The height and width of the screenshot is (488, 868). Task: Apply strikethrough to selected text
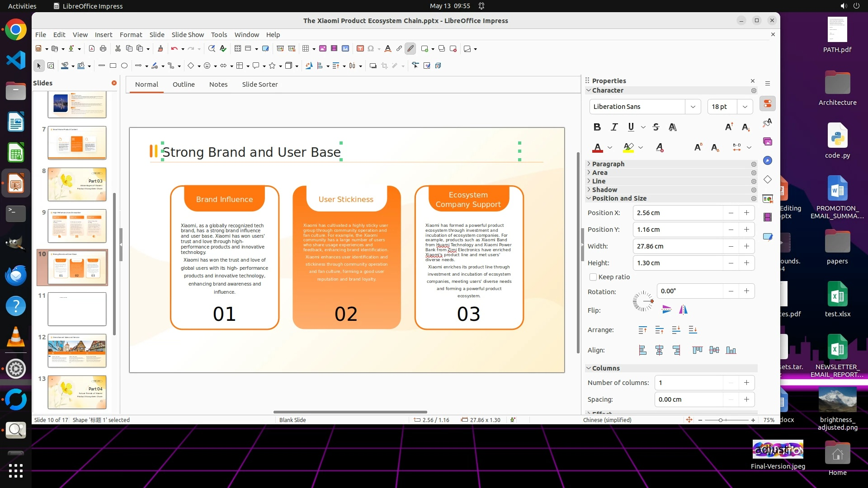pos(656,127)
